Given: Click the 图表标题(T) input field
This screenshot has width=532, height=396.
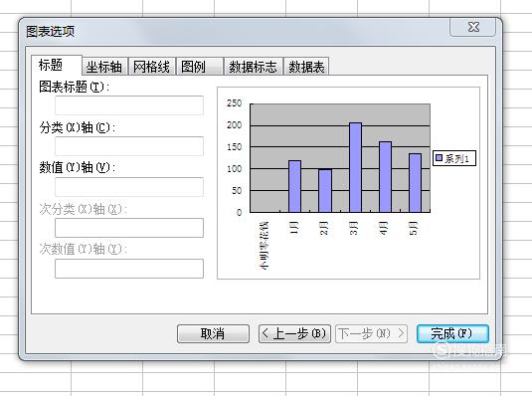Looking at the screenshot, I should [129, 105].
